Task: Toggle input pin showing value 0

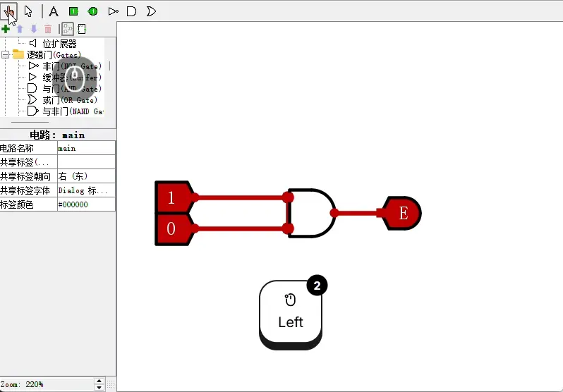Action: click(171, 229)
